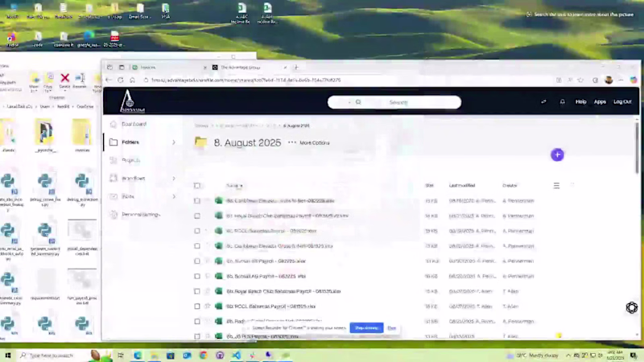Image resolution: width=644 pixels, height=362 pixels.
Task: Open Personal Settings in the sidebar
Action: click(141, 214)
